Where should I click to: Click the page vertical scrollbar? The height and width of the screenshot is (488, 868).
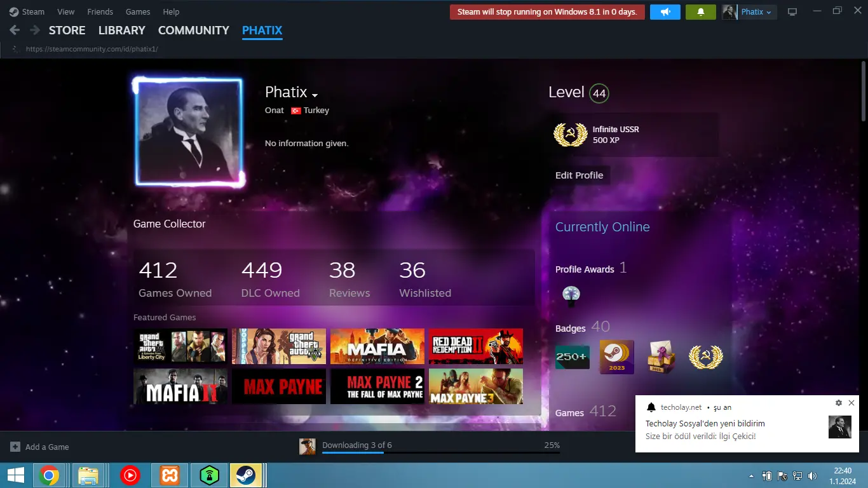coord(864,91)
